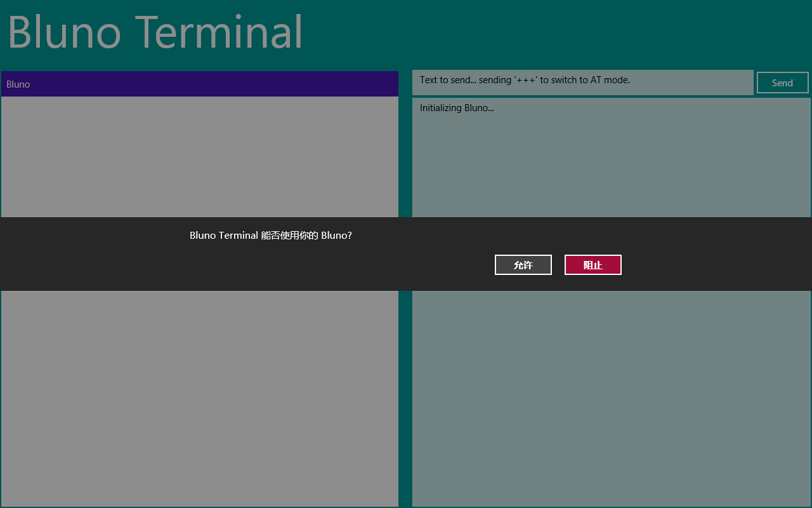The image size is (812, 508).
Task: Focus the 'Text to send...' input field
Action: coord(583,83)
